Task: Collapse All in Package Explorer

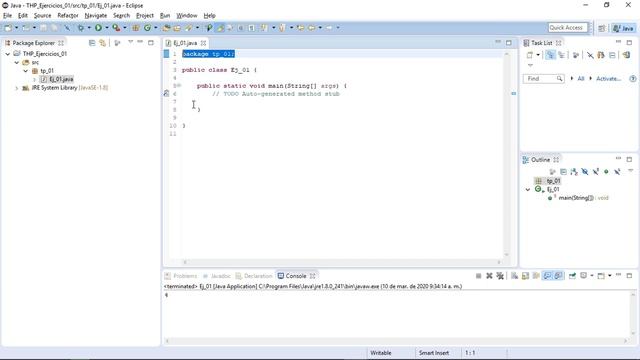Action: point(92,43)
